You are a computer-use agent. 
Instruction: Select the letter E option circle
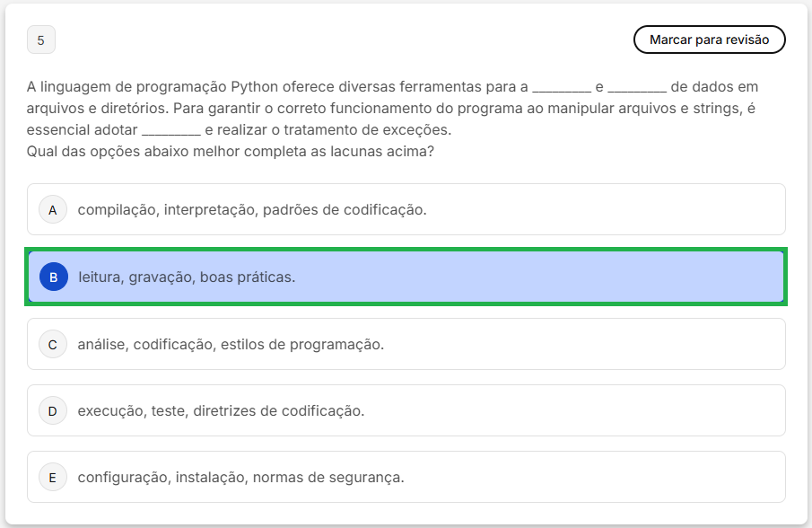[53, 478]
